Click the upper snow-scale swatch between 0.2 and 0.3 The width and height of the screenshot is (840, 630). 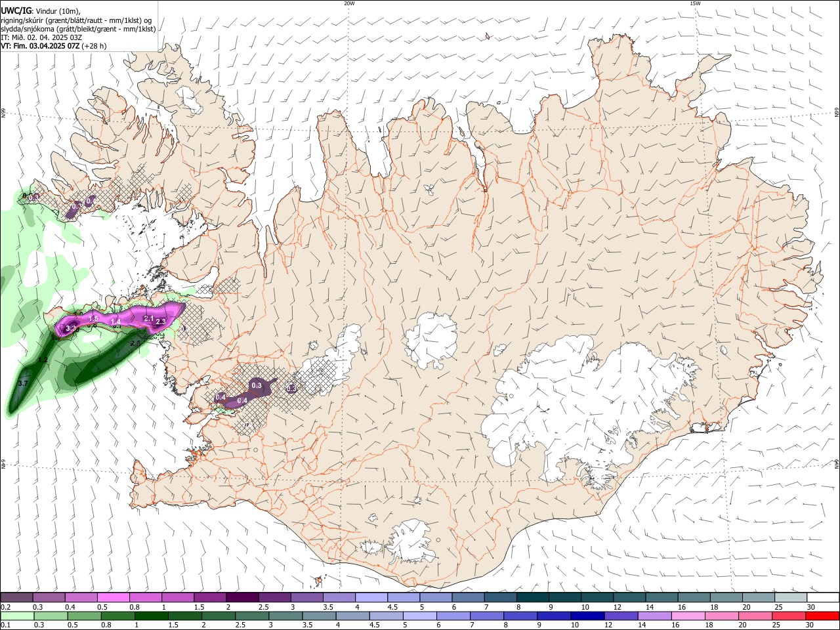click(x=17, y=598)
